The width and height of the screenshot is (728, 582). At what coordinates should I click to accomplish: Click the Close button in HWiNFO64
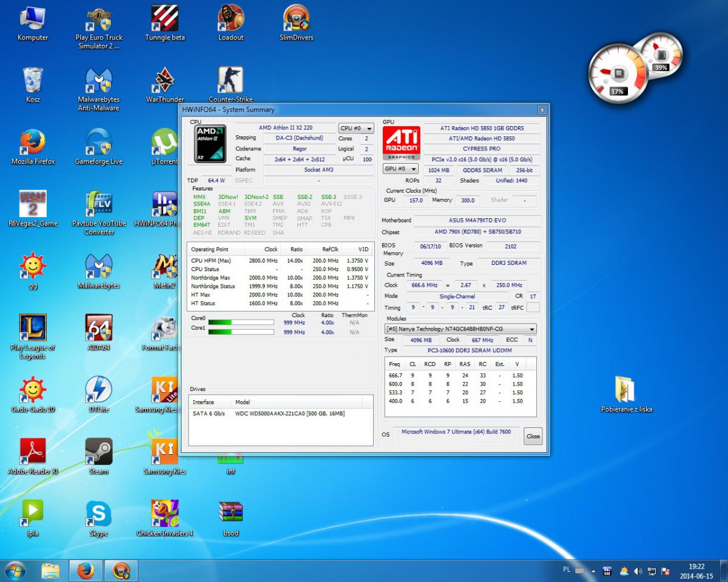[533, 436]
